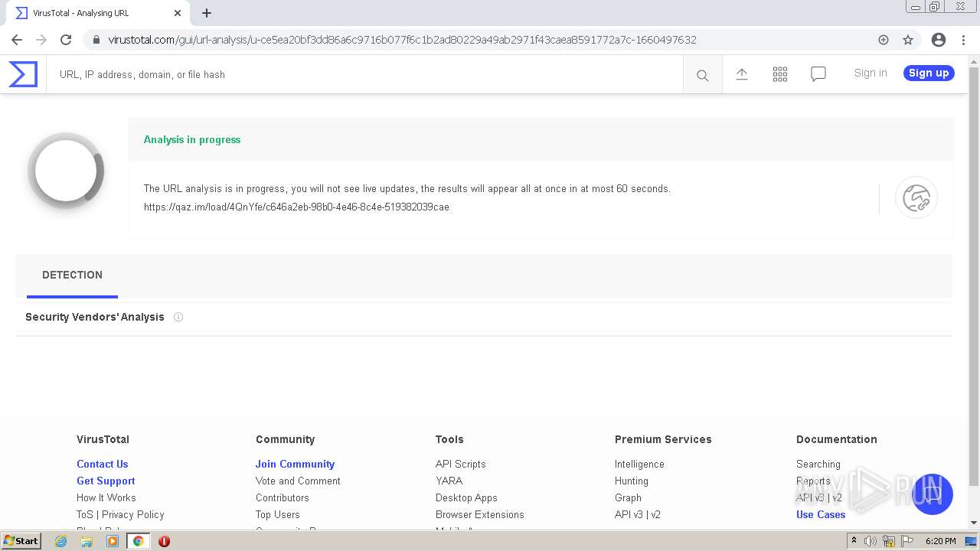Click the taskbar clock 6:20 PM
The height and width of the screenshot is (551, 980).
940,541
